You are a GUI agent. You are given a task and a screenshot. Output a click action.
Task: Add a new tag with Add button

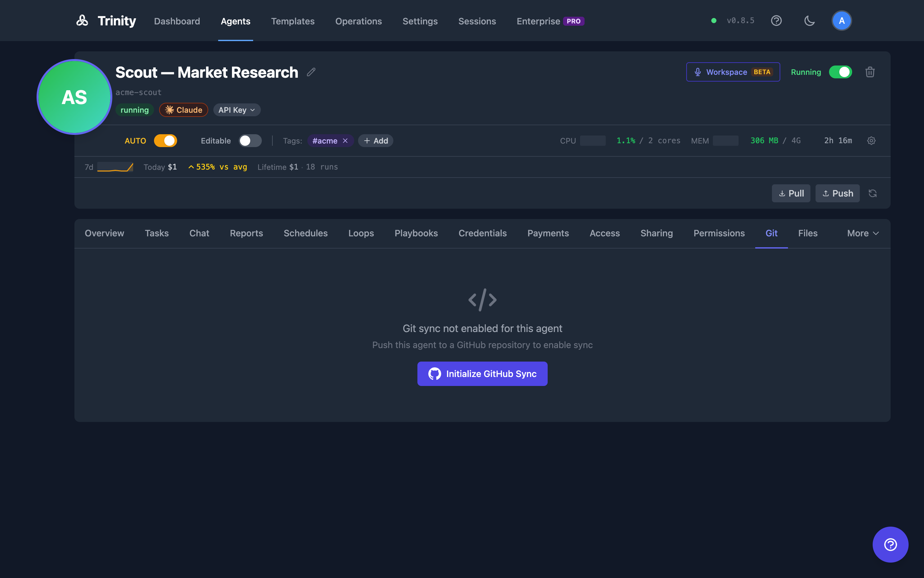[376, 141]
